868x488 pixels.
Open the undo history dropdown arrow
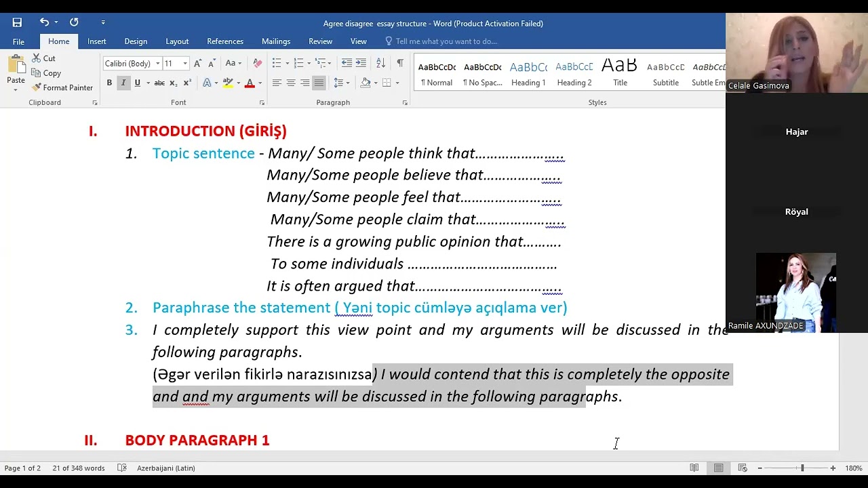(56, 22)
